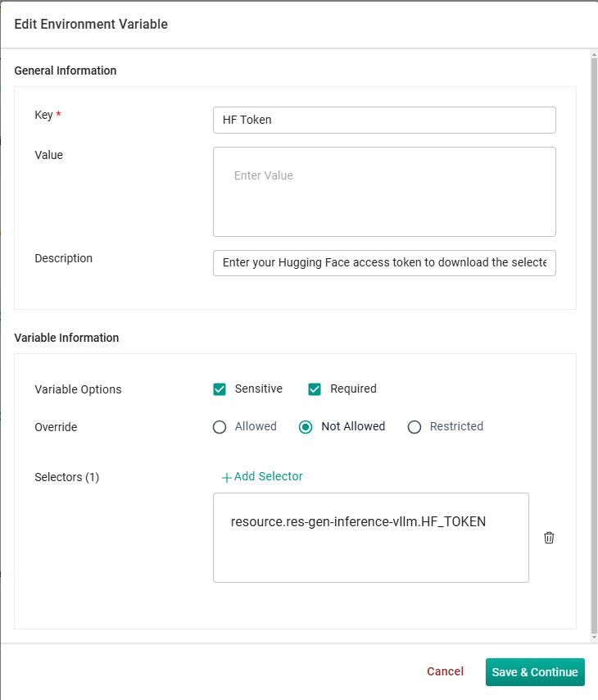Click the selector text box with resource.res-gen-inference-vllm.HF_TOKEN
The height and width of the screenshot is (700, 598).
point(371,538)
